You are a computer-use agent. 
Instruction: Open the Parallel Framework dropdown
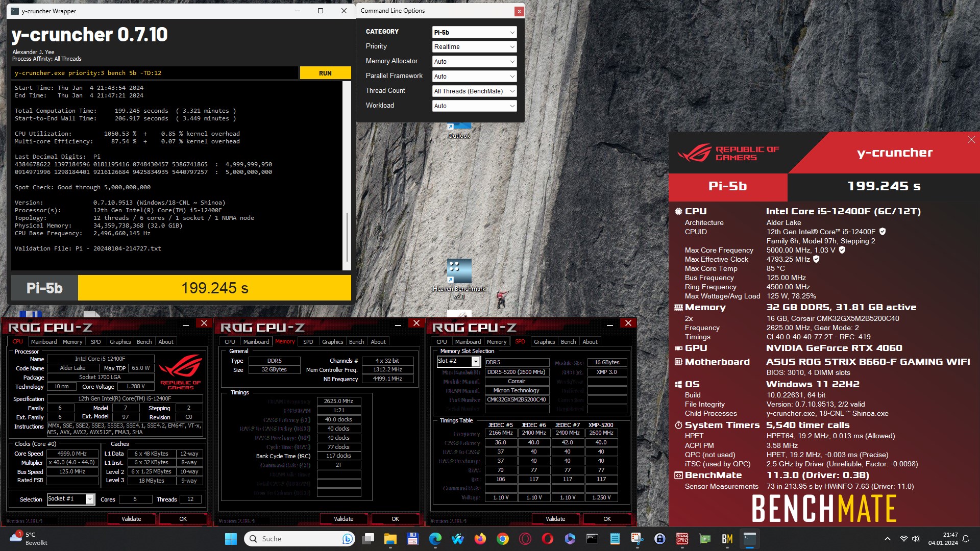474,77
